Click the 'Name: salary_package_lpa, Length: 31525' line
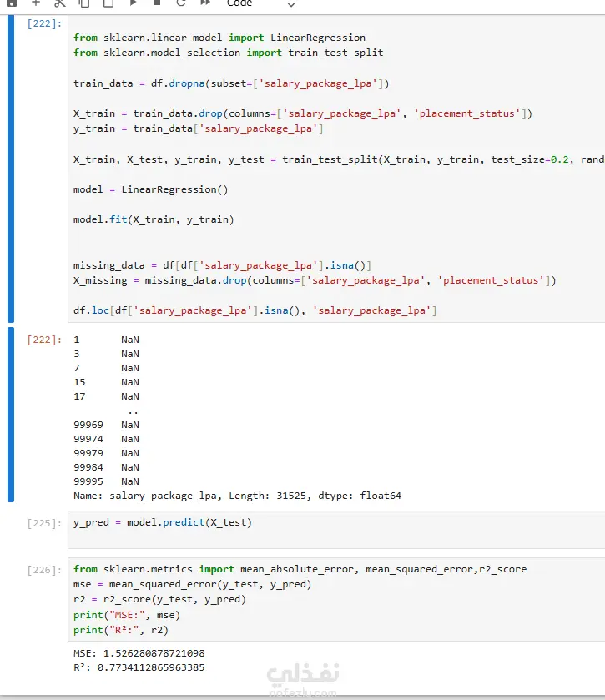Viewport: 605px width, 700px height. click(237, 496)
